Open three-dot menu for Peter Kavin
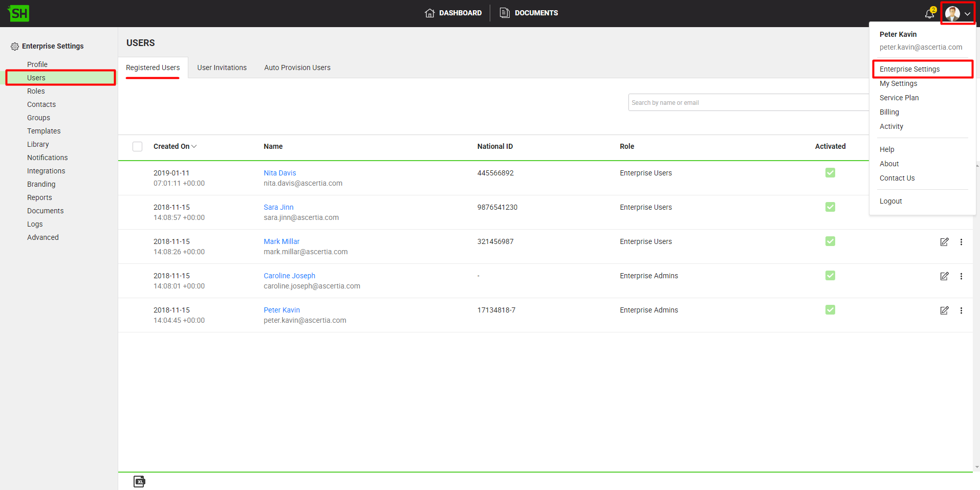Screen dimensions: 980x490 pyautogui.click(x=961, y=310)
